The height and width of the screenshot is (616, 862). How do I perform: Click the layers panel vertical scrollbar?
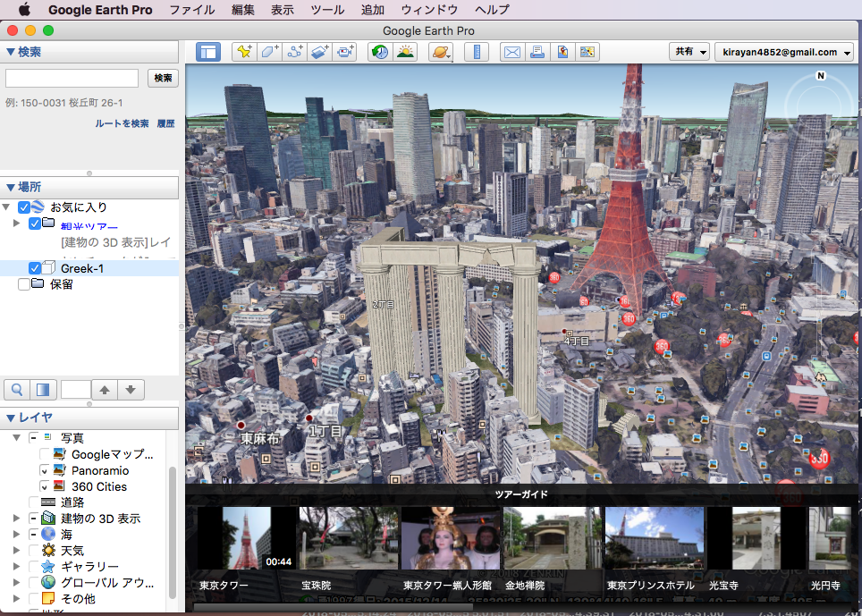[x=172, y=532]
